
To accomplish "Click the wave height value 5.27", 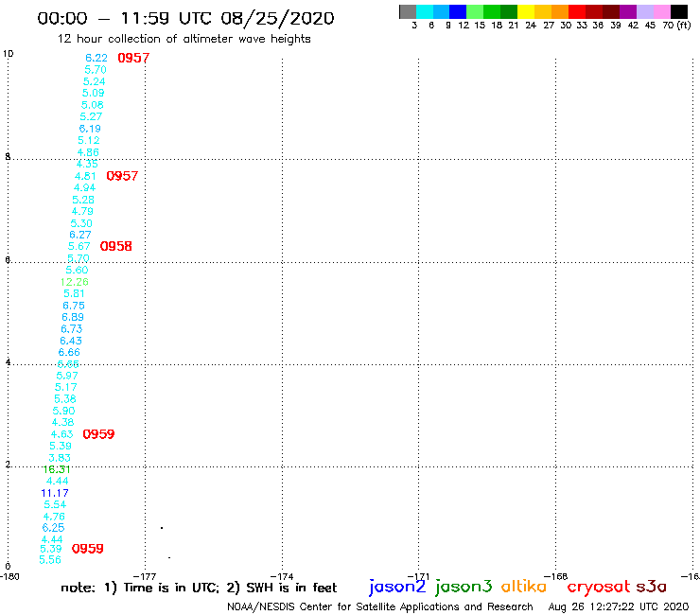I will 91,116.
